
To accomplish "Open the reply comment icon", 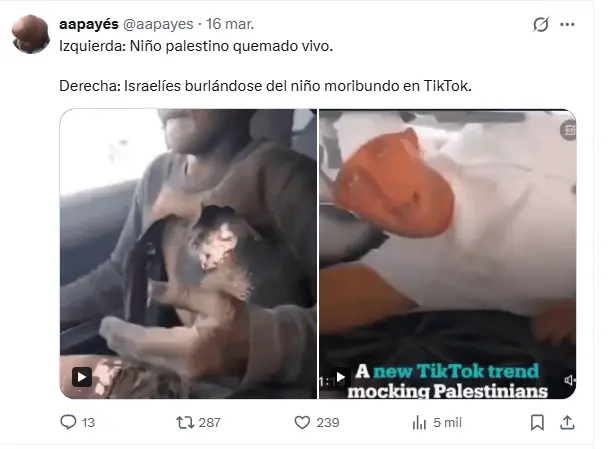I will coord(68,422).
